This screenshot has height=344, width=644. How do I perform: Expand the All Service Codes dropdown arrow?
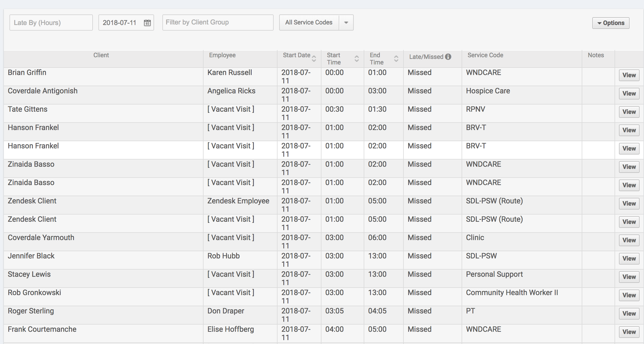coord(346,23)
